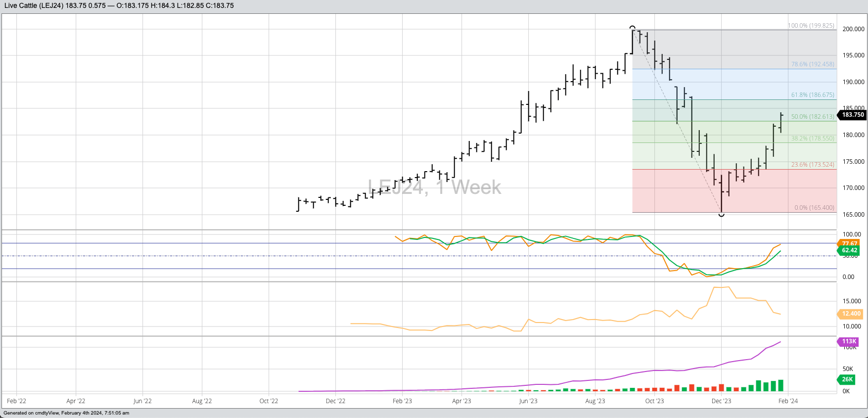Click the 100.0% (199.825) Fibonacci label

(811, 26)
